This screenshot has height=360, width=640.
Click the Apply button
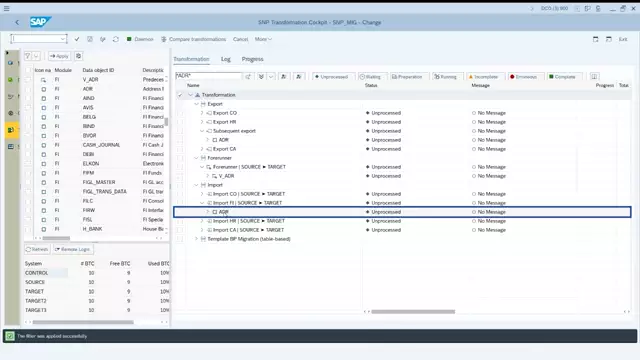pos(59,56)
